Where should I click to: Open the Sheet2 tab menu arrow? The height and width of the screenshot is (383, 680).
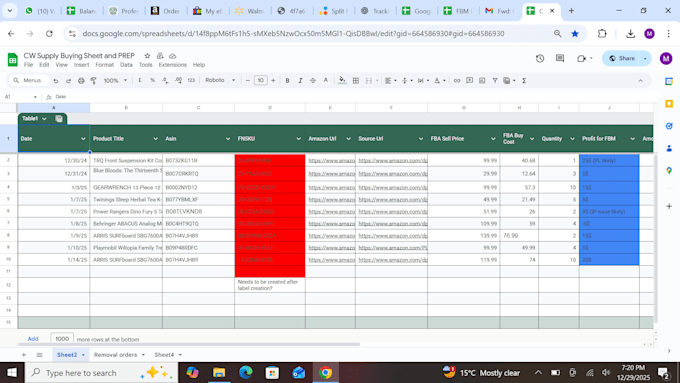click(83, 355)
